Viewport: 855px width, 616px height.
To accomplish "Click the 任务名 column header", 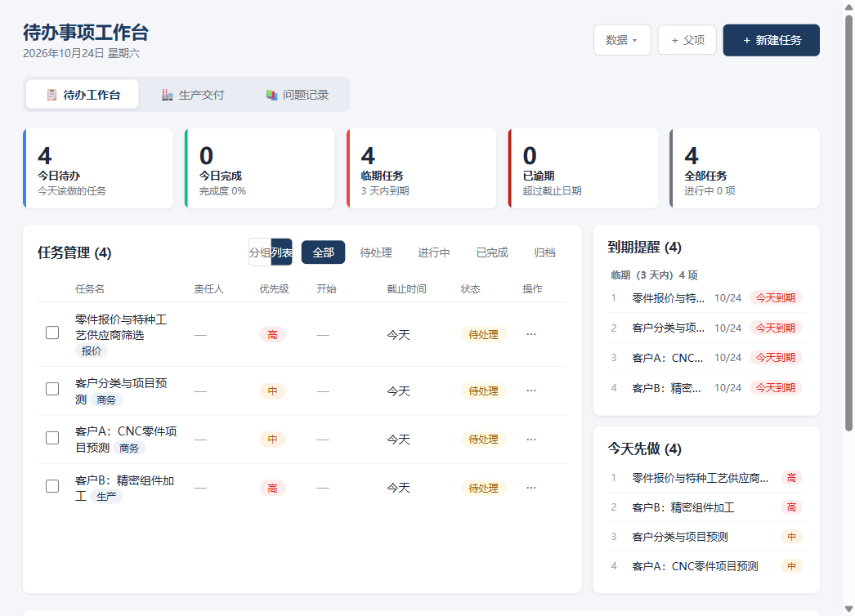I will click(x=90, y=289).
